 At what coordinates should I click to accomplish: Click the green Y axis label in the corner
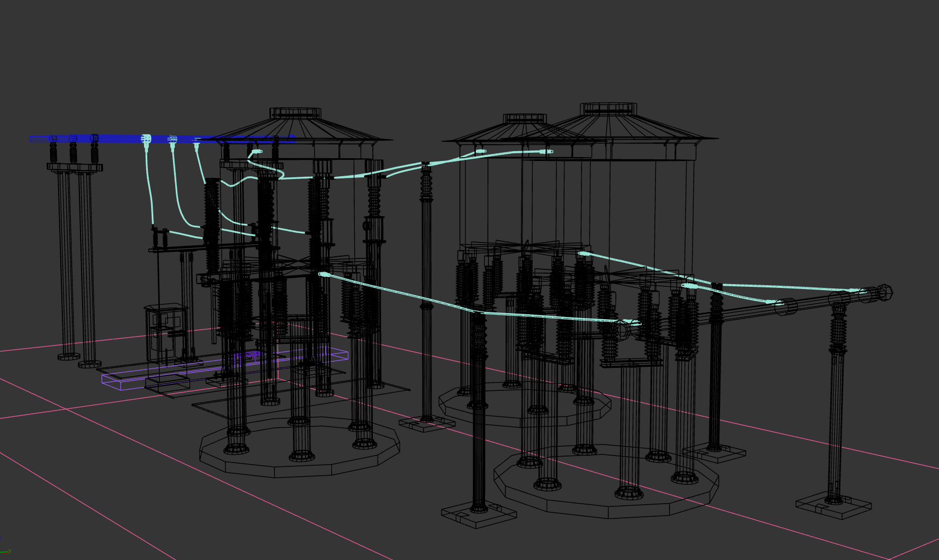click(9, 551)
